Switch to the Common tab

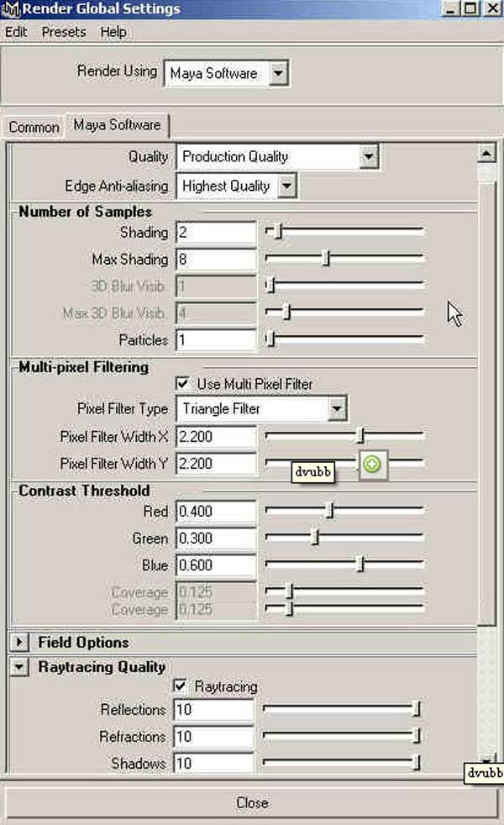34,128
